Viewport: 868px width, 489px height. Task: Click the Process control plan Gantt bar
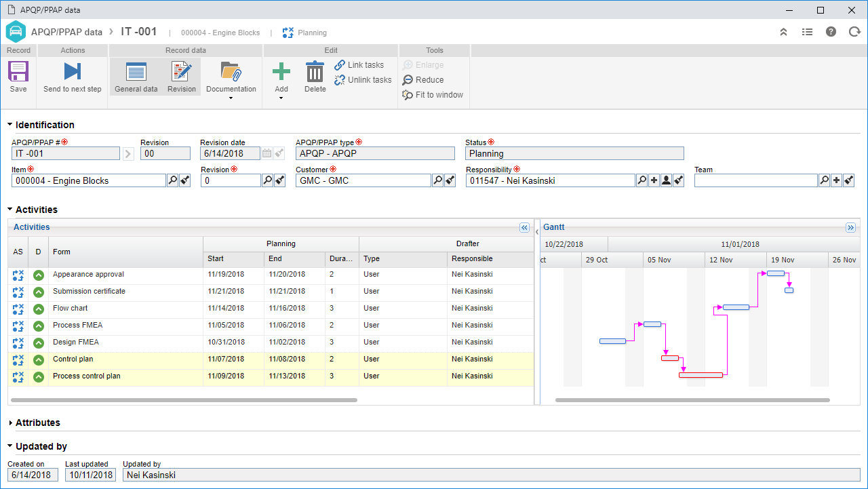(x=701, y=375)
